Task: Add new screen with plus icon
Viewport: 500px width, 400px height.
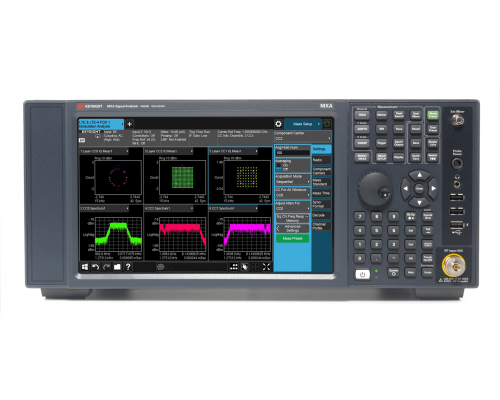Action: [129, 124]
